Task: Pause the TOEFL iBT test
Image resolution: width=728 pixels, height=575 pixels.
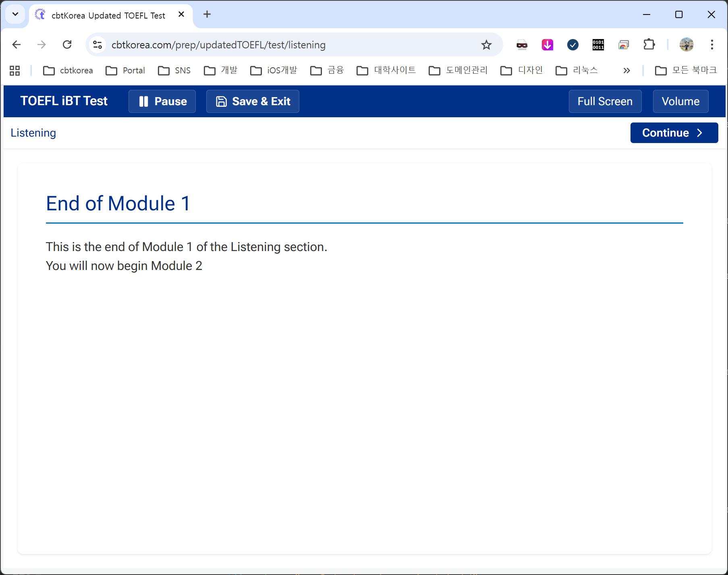Action: click(x=162, y=101)
